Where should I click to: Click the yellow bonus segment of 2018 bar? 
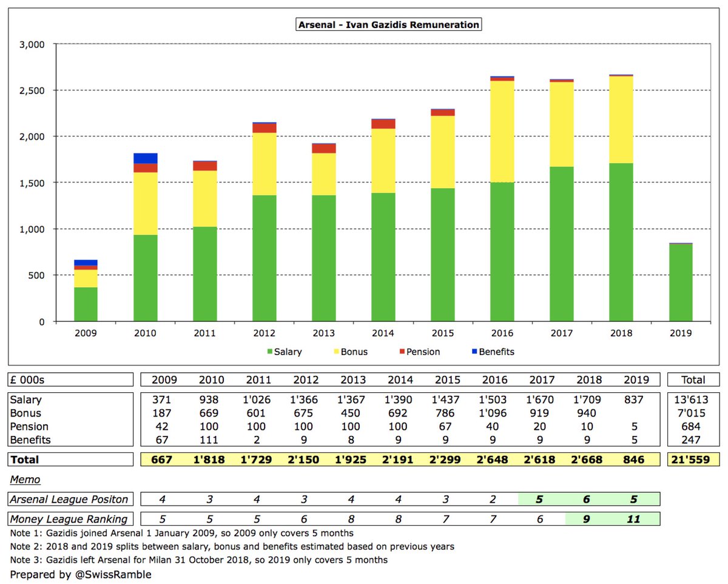coord(622,120)
